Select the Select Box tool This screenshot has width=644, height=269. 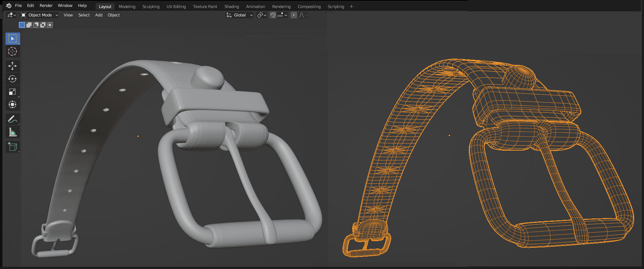pos(12,38)
